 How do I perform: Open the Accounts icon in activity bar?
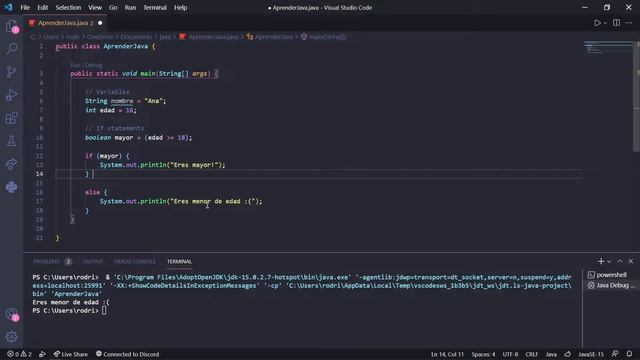pyautogui.click(x=11, y=314)
